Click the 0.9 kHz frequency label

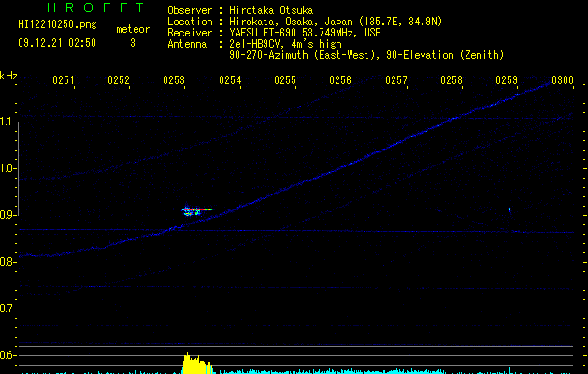point(8,215)
